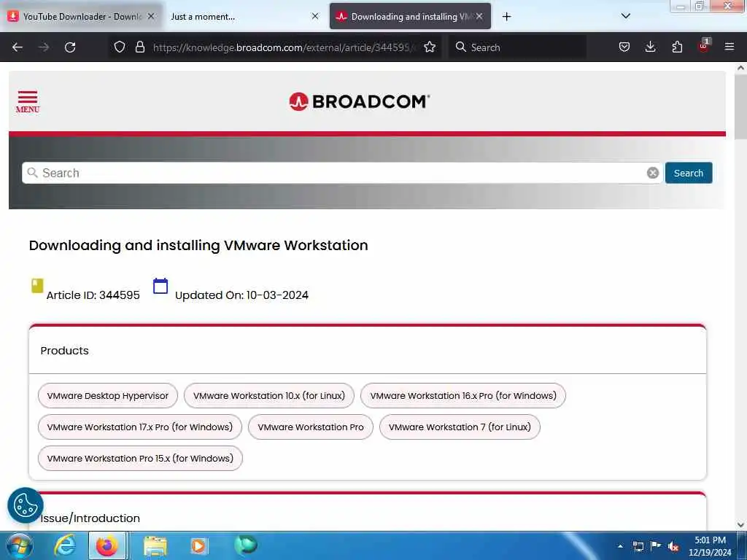The image size is (747, 560).
Task: Click the page scrollbar down arrow
Action: pyautogui.click(x=740, y=525)
